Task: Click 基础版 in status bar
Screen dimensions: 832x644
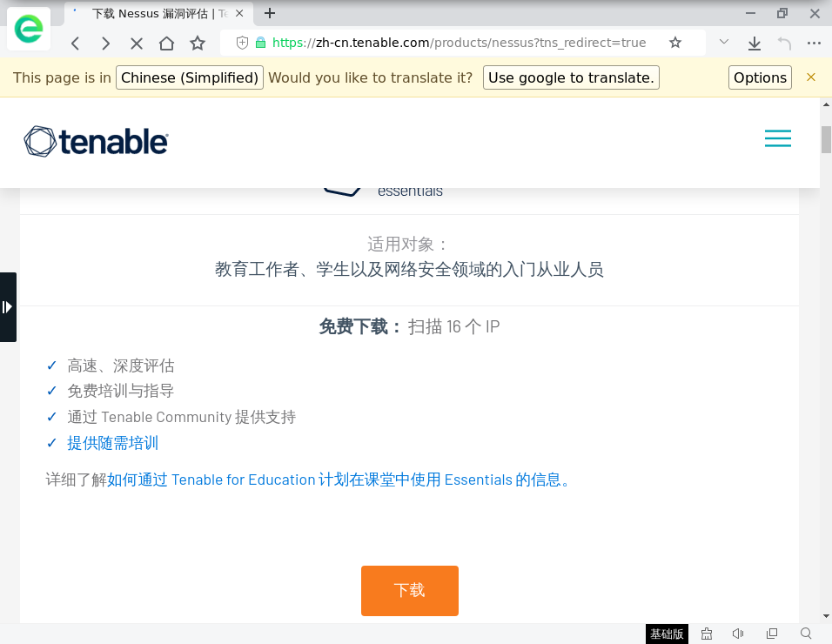Action: 667,634
